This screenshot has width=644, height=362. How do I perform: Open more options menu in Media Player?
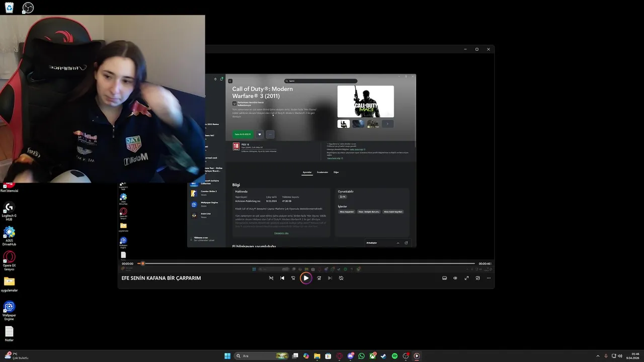coord(489,278)
